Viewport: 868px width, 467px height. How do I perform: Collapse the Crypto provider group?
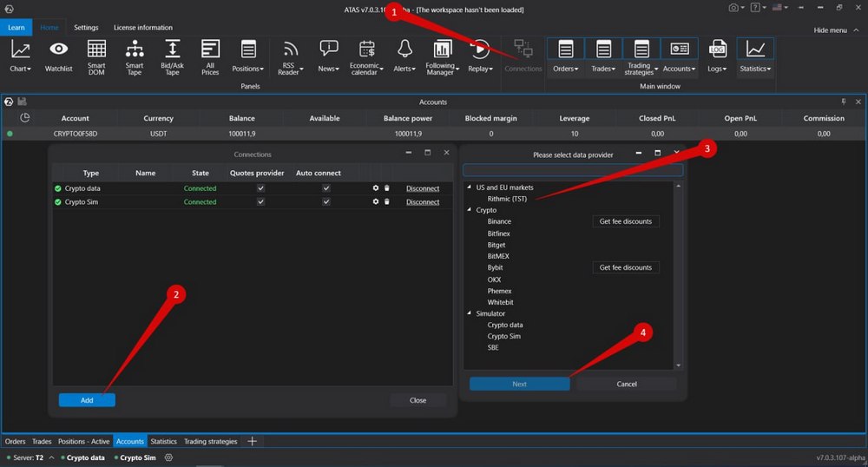(x=470, y=210)
